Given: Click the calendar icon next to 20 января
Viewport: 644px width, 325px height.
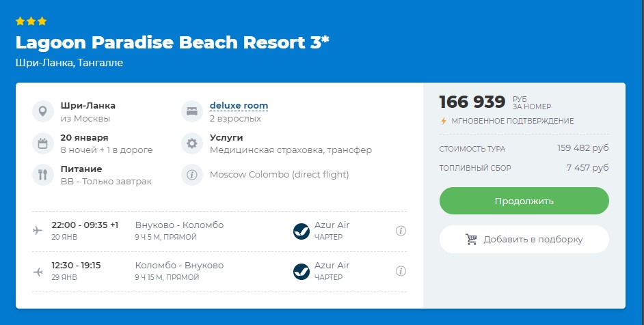Looking at the screenshot, I should pos(43,143).
